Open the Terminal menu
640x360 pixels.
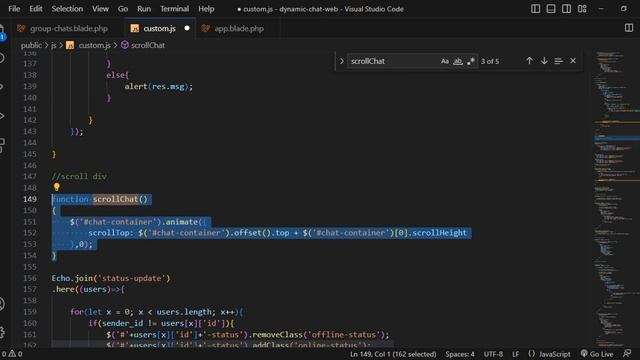174,9
